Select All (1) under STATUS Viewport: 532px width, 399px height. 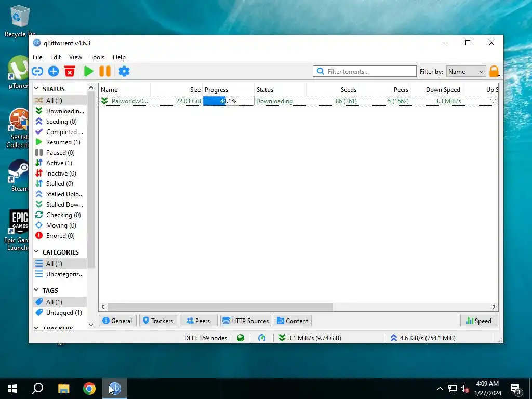click(60, 100)
